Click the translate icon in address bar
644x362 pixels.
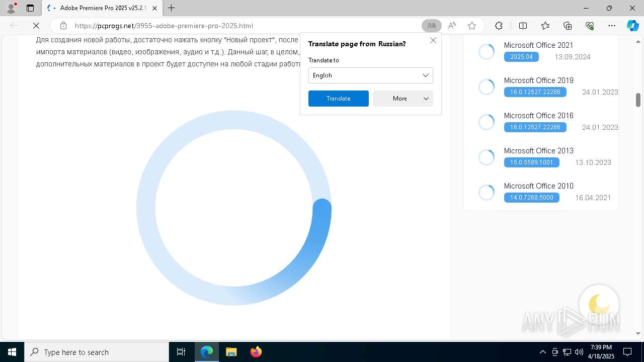(x=432, y=26)
